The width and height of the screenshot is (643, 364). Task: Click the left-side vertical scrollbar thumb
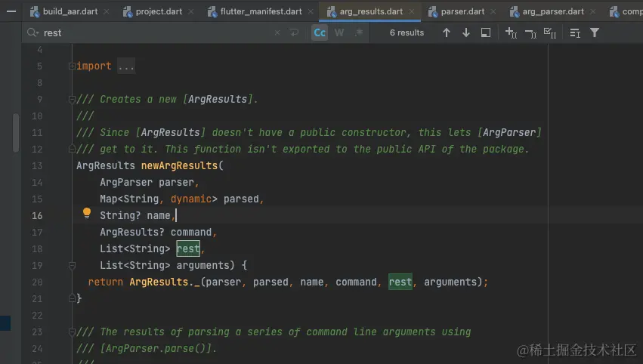click(16, 133)
